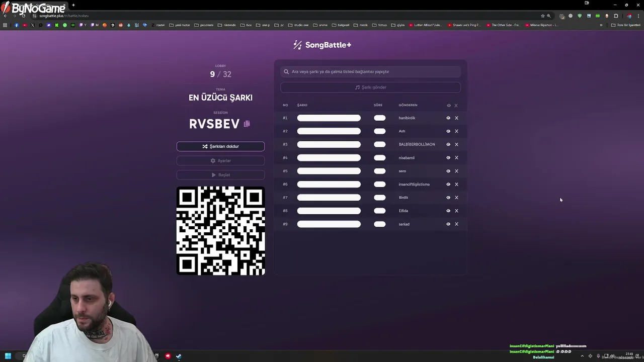The image size is (644, 362).
Task: Expand the nintendo bookmark folder
Action: pyautogui.click(x=227, y=25)
